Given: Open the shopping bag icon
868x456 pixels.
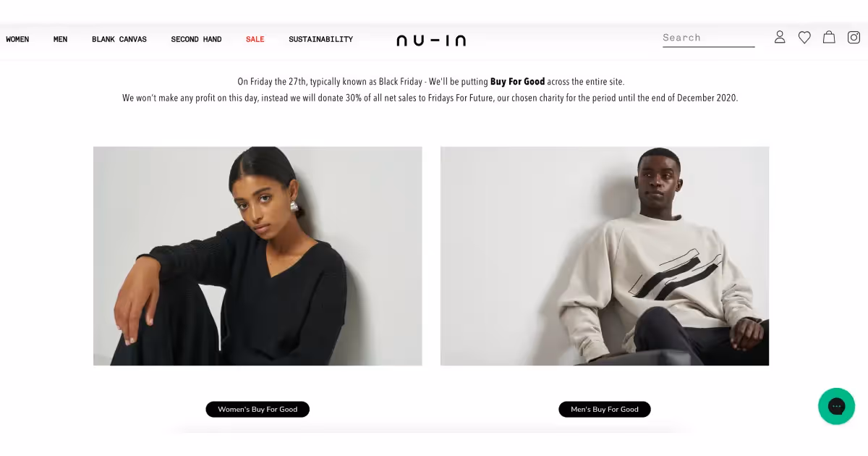Looking at the screenshot, I should [829, 37].
